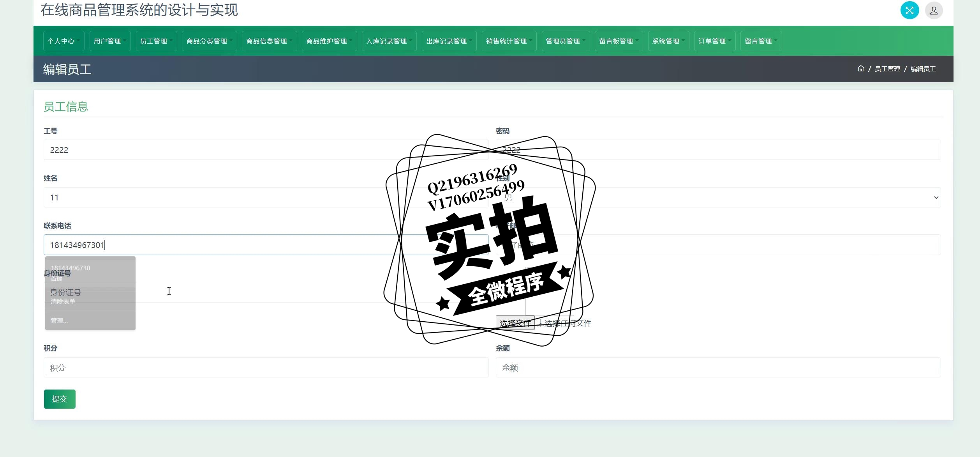Viewport: 980px width, 457px height.
Task: Click the 联系电话 phone input field
Action: point(266,245)
